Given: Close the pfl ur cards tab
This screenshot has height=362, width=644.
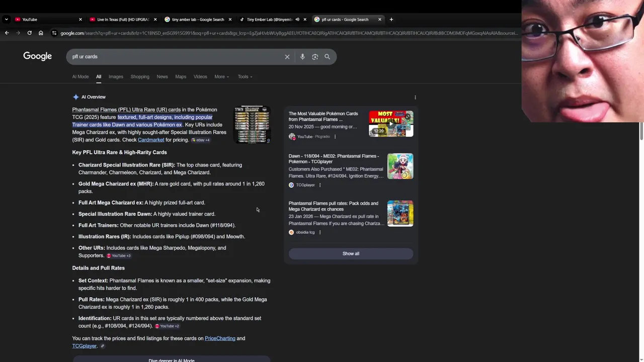Looking at the screenshot, I should click(380, 20).
